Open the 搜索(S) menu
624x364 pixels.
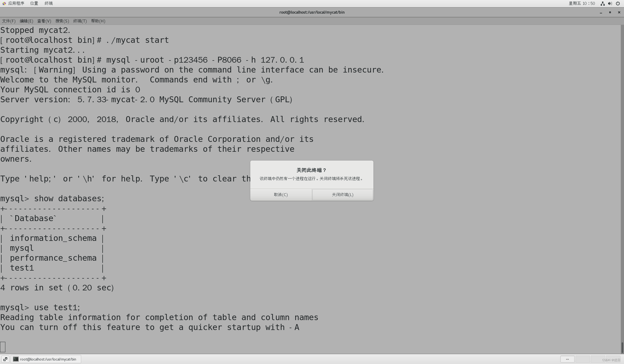pos(62,21)
